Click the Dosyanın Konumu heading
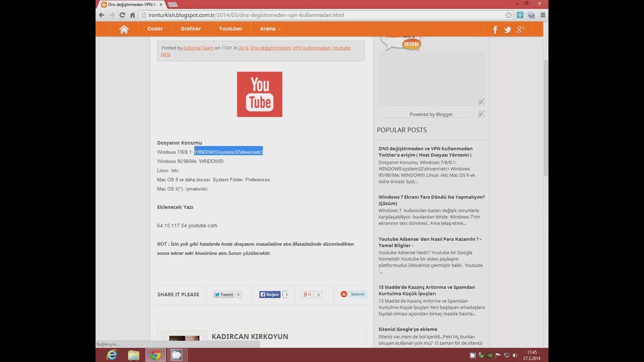 click(180, 143)
